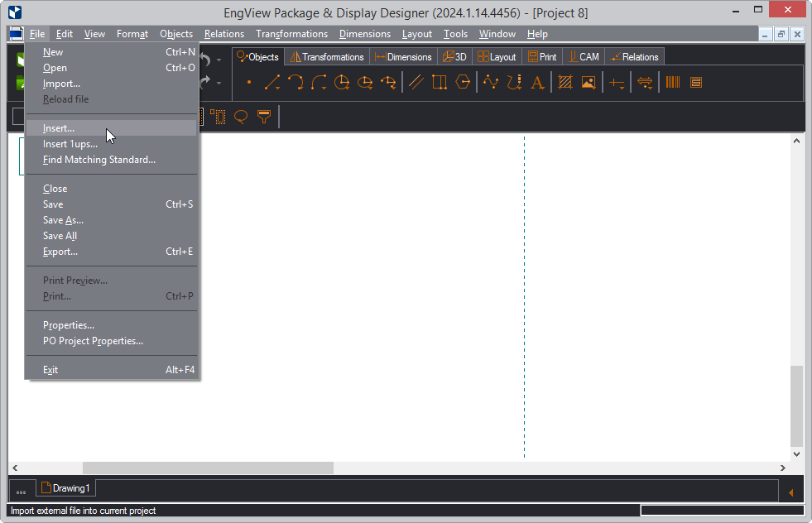Viewport: 812px width, 523px height.
Task: Choose Exit from the File menu
Action: click(x=112, y=370)
